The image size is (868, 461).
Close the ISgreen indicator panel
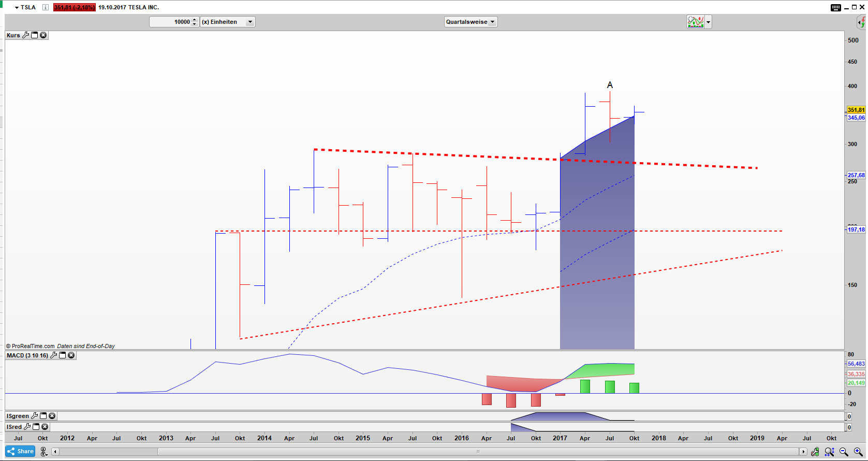(x=52, y=416)
